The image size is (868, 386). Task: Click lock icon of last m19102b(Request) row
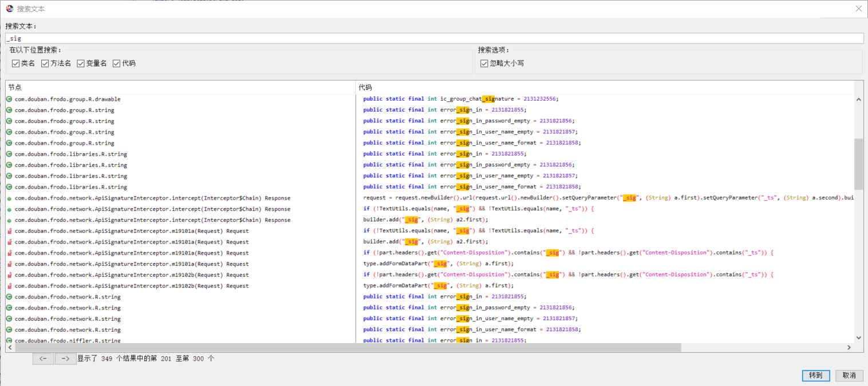tap(9, 286)
